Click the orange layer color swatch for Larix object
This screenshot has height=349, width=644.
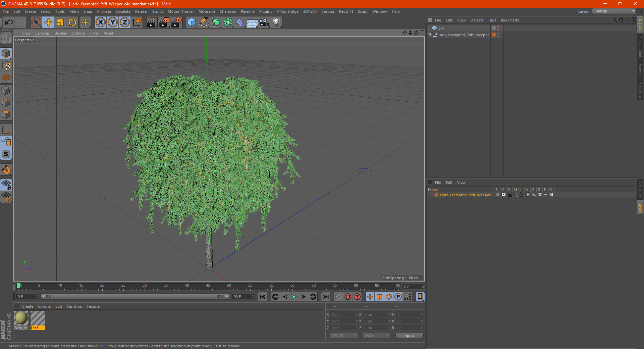point(494,35)
